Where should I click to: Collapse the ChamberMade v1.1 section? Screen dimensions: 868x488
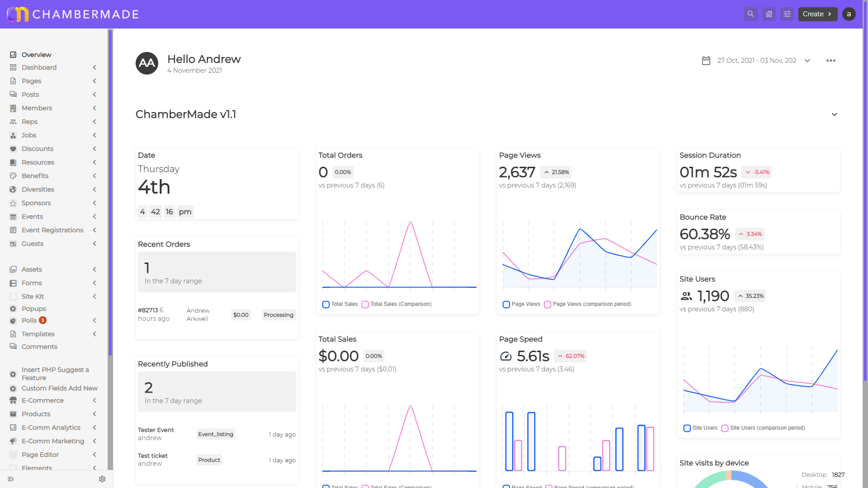point(834,114)
